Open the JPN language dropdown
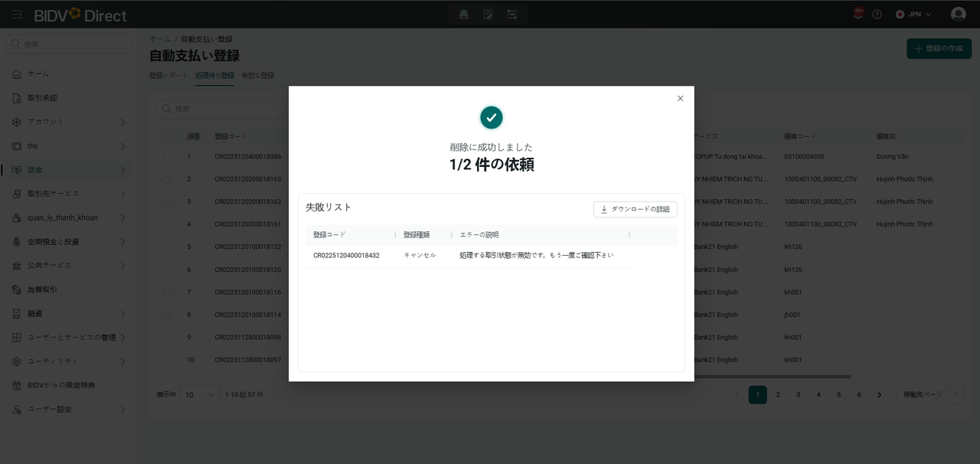The image size is (980, 464). (x=913, y=15)
